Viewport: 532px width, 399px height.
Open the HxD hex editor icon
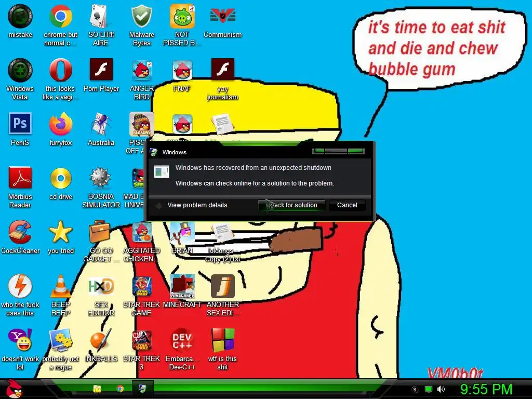click(x=101, y=286)
